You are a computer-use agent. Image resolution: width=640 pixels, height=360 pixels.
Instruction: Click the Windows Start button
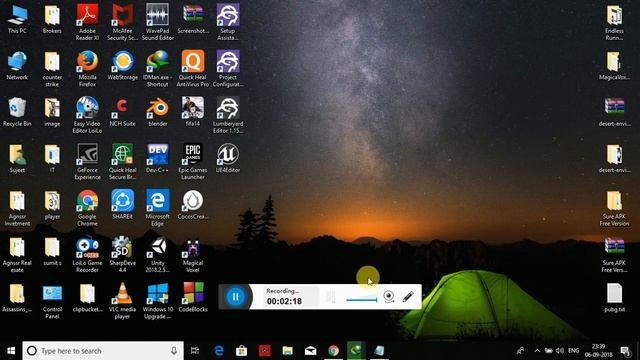click(x=11, y=351)
